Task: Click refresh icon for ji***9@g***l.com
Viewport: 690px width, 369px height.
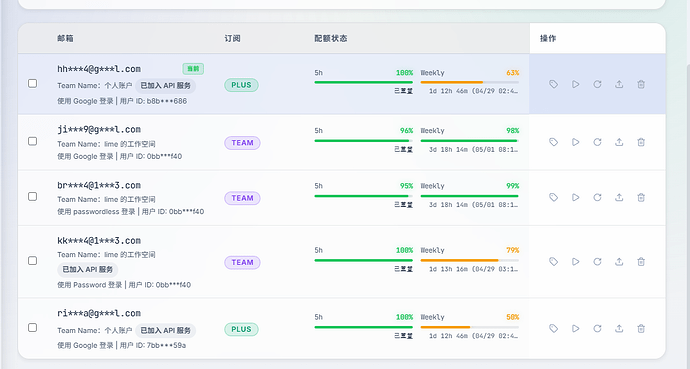Action: (597, 142)
